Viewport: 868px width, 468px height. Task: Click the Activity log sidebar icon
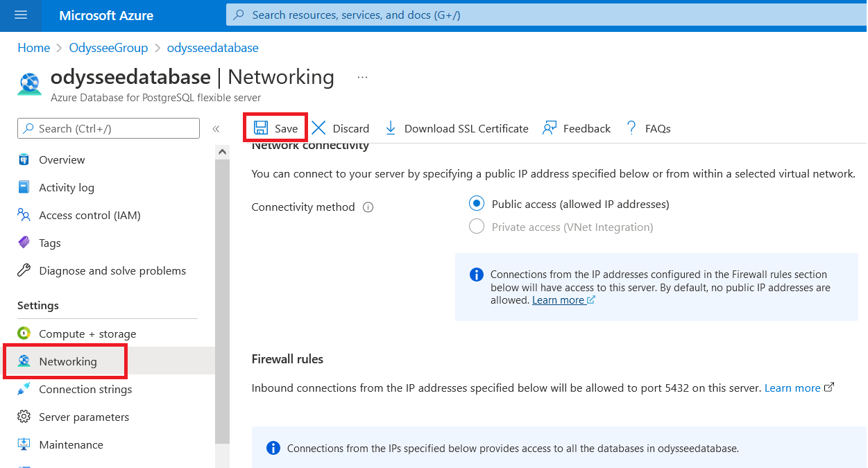tap(24, 188)
